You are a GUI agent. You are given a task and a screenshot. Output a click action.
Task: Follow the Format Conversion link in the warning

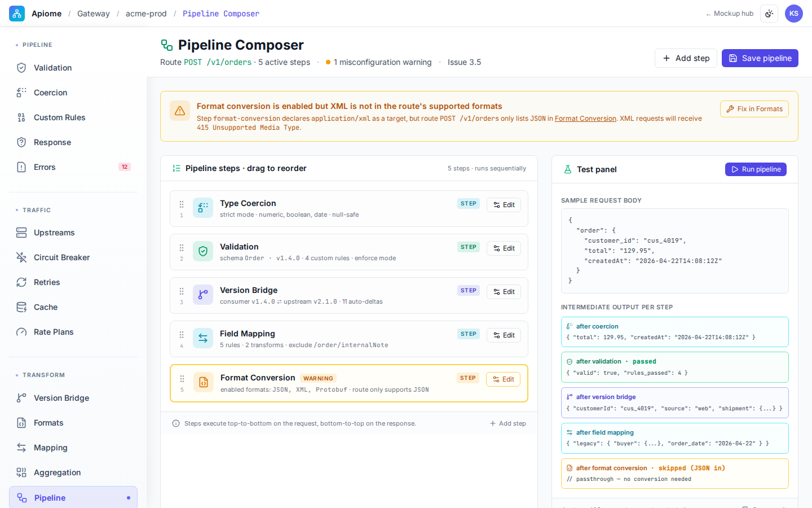pos(585,119)
